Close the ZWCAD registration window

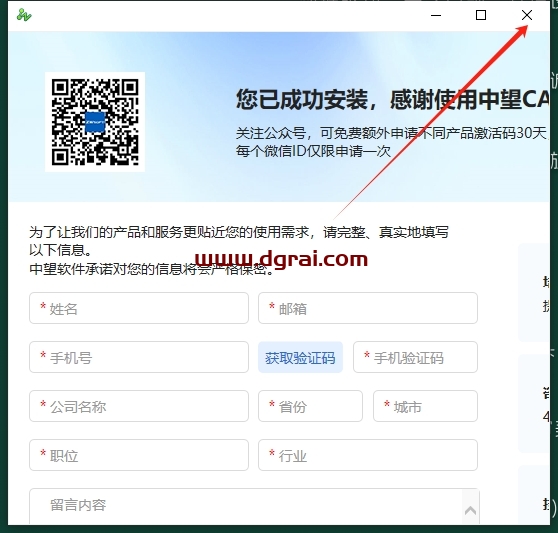tap(527, 15)
